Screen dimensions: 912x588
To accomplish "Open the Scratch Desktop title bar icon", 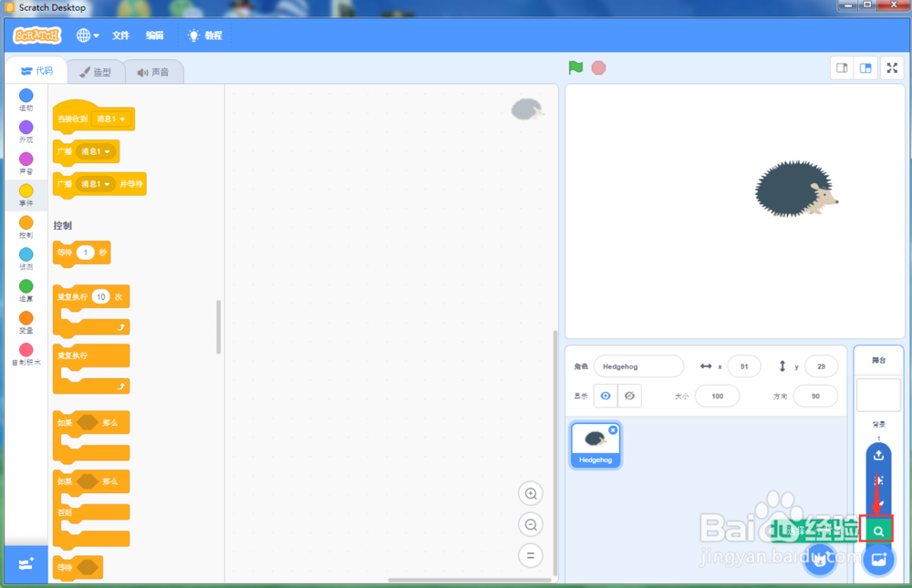I will tap(9, 7).
